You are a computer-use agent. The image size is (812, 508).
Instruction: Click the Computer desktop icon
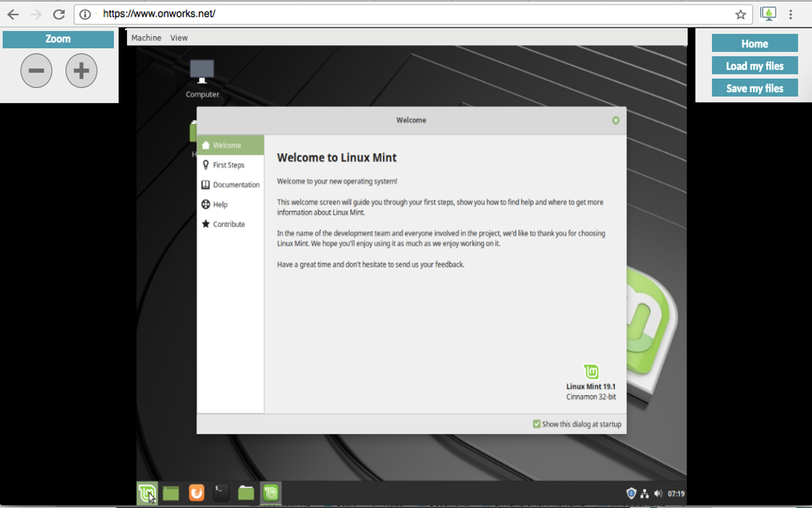click(202, 79)
